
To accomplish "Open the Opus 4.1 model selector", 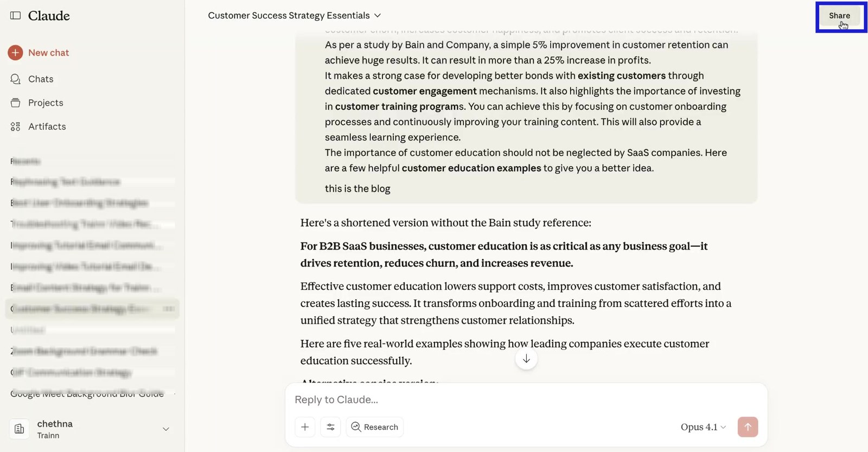I will [703, 427].
